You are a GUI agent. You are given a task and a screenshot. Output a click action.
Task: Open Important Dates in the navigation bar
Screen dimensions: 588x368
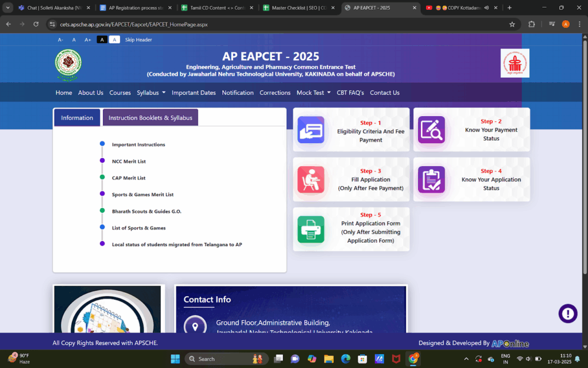[194, 93]
